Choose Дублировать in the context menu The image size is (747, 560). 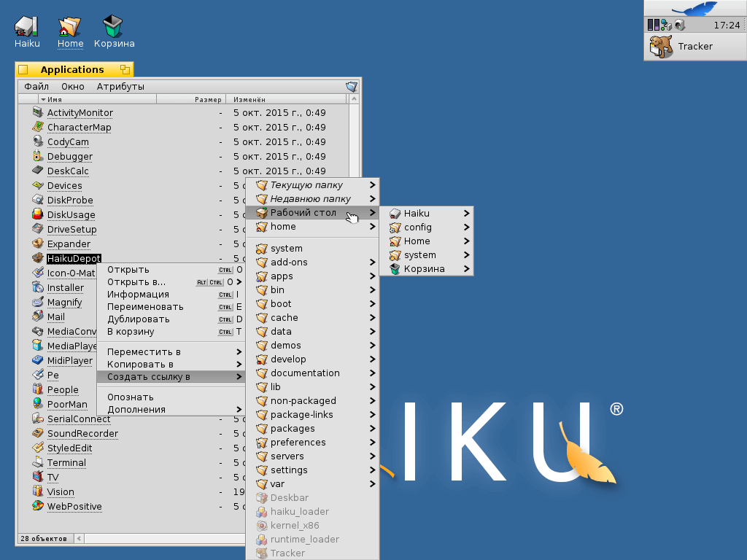tap(171, 319)
